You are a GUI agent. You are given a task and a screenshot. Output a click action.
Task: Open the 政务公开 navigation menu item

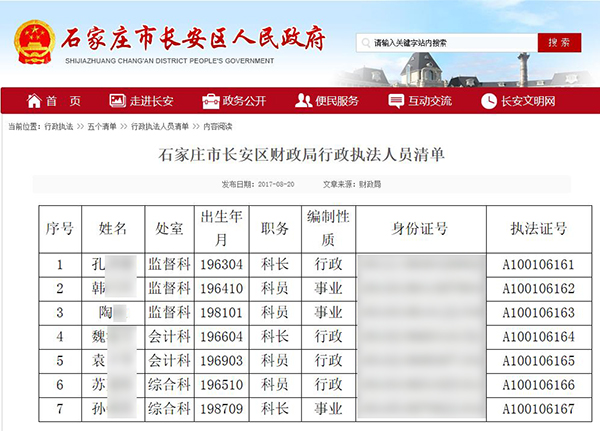click(244, 101)
